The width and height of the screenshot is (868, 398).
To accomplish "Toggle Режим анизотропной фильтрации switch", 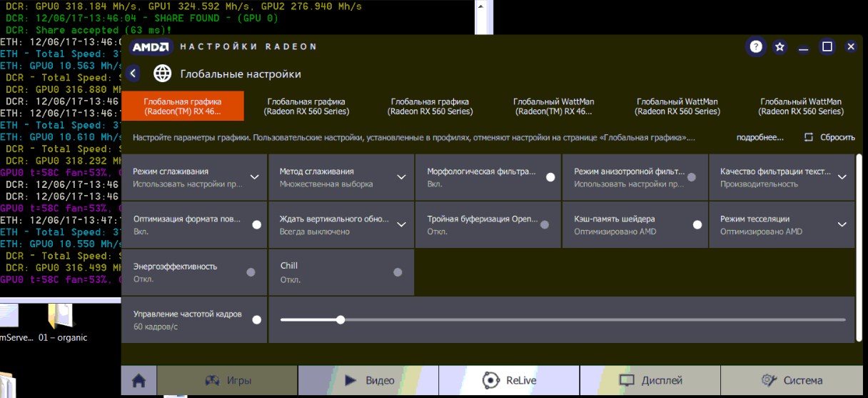I will click(x=692, y=177).
